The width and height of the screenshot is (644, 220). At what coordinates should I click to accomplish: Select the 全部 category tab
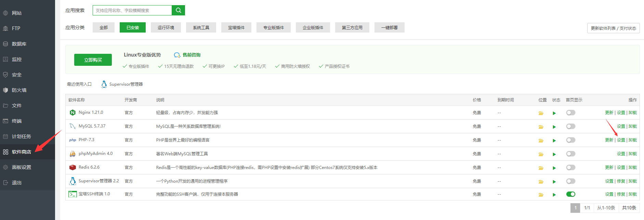pos(104,27)
